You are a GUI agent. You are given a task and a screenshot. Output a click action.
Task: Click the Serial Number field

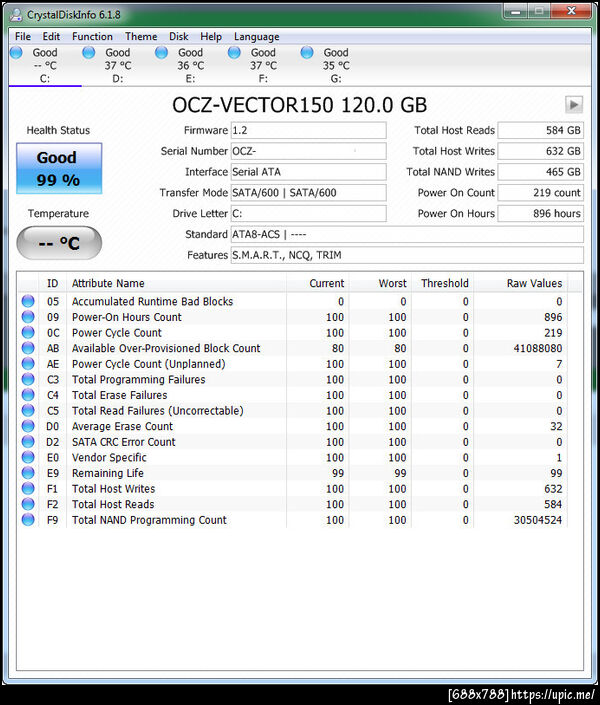(x=309, y=151)
